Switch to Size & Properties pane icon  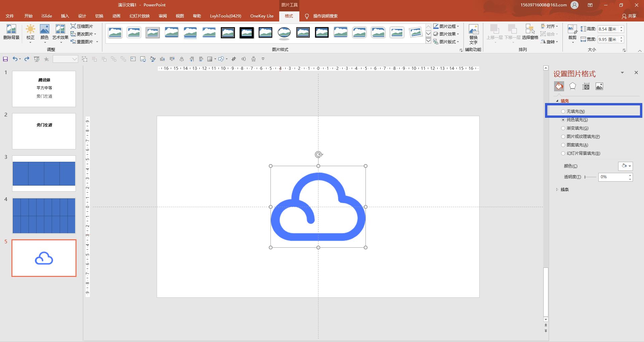586,86
